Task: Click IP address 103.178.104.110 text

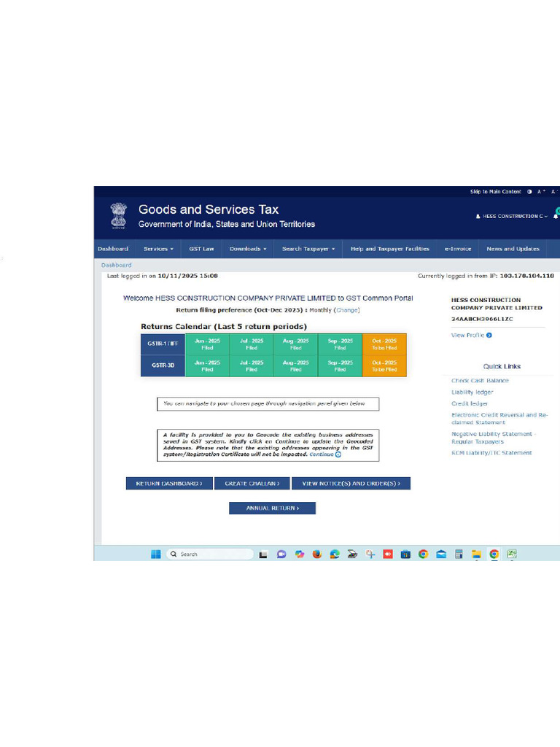Action: point(526,276)
